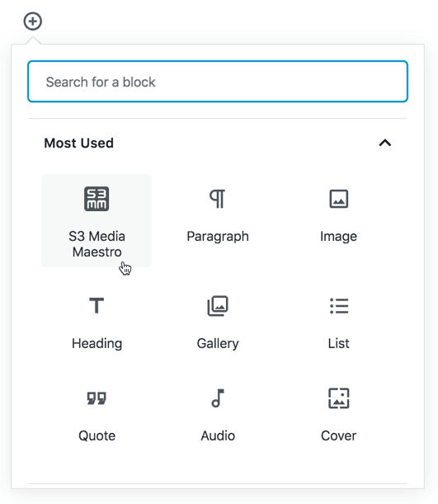Select the Quote marks icon

pyautogui.click(x=97, y=398)
